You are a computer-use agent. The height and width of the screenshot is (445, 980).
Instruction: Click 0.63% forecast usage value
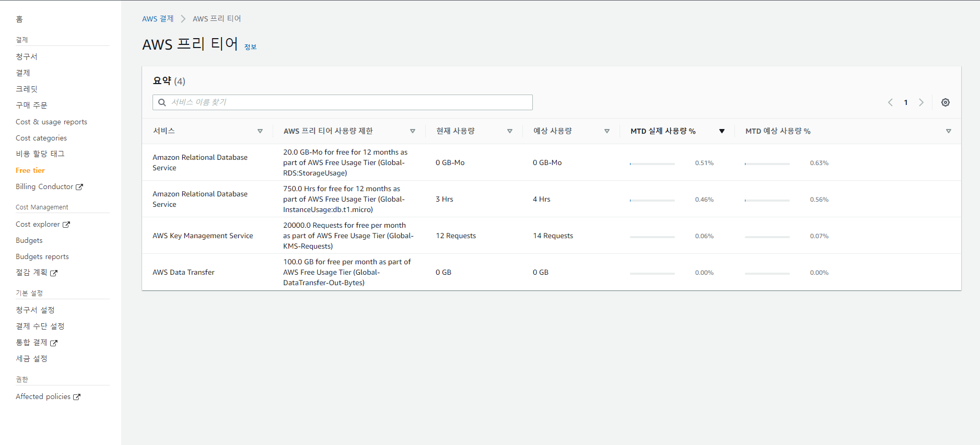(x=819, y=163)
